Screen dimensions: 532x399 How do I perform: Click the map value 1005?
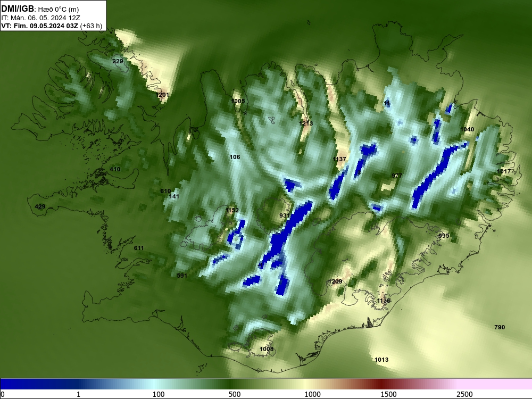(238, 101)
